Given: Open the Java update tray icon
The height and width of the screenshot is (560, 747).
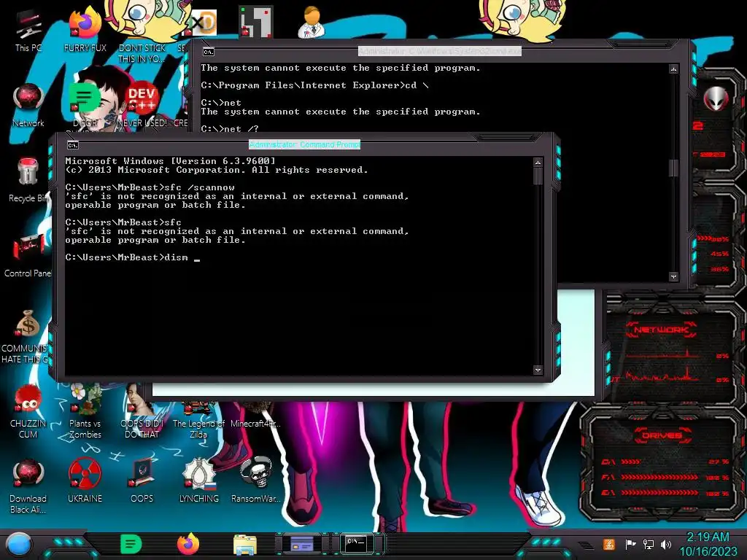Looking at the screenshot, I should click(x=609, y=544).
